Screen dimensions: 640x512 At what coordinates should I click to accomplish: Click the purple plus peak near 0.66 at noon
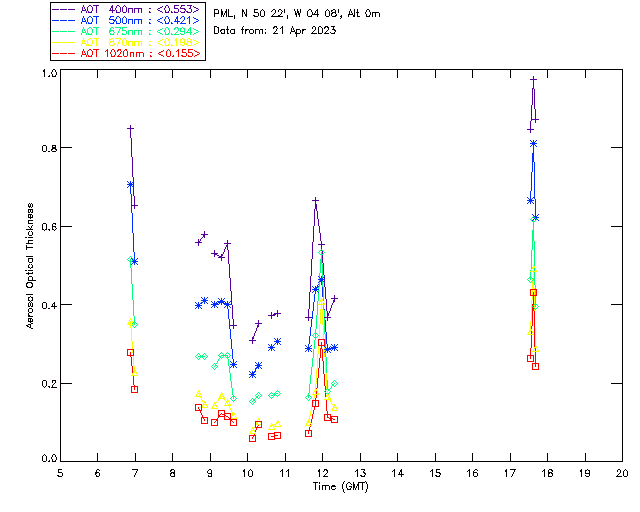tap(315, 200)
